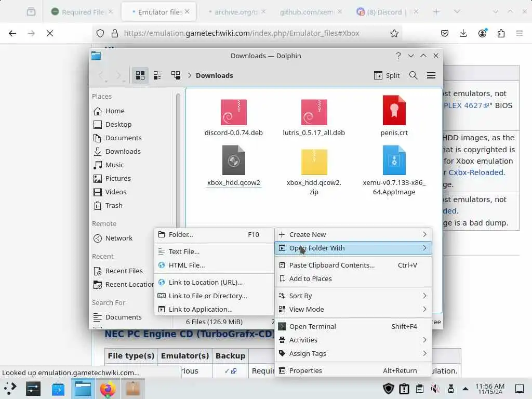Create Link to Application
This screenshot has height=399, width=532.
(214, 310)
